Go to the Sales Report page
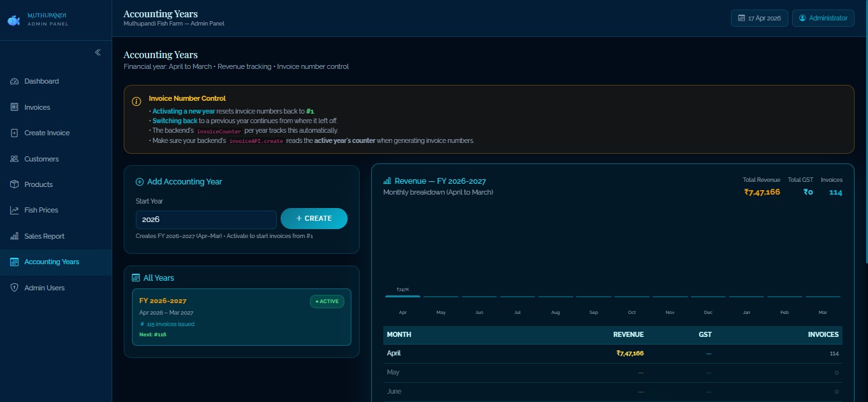 pos(44,236)
